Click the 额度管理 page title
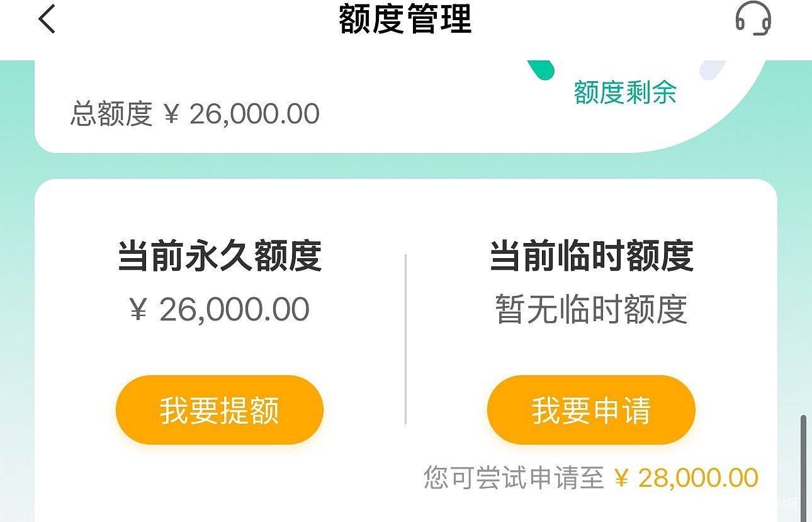 [x=405, y=19]
